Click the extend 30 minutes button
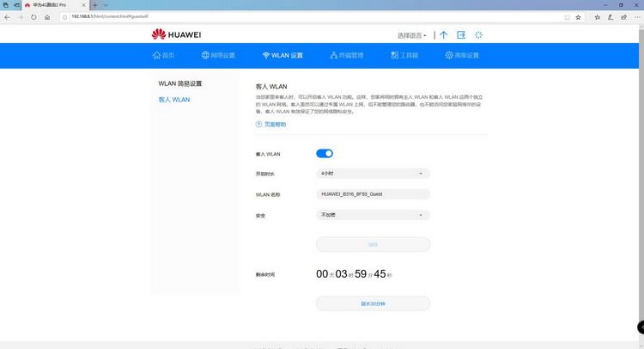 click(373, 303)
